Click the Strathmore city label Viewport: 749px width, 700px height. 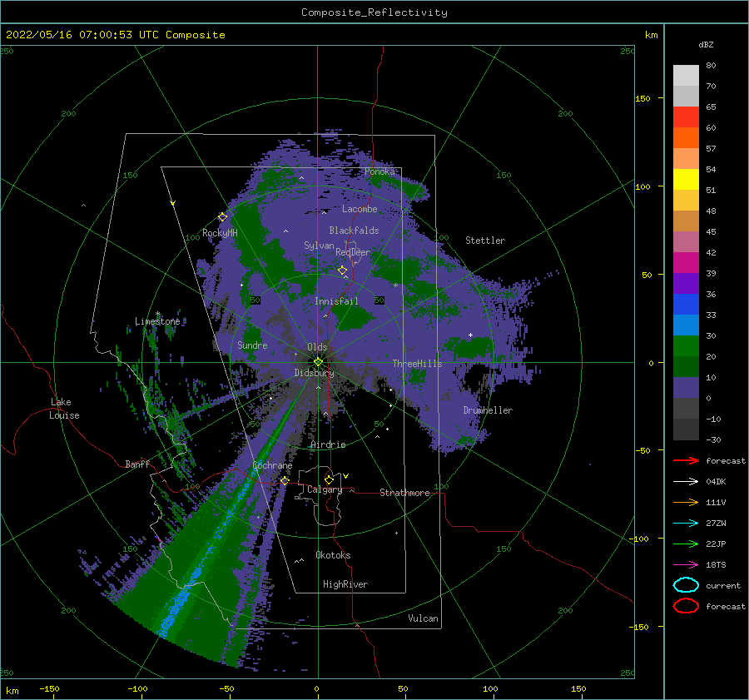(x=404, y=493)
